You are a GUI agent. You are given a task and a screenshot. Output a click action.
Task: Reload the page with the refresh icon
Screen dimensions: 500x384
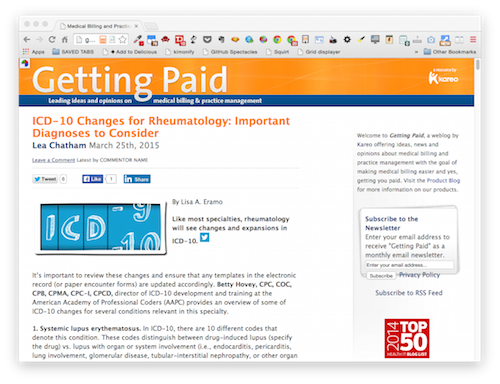coord(52,40)
